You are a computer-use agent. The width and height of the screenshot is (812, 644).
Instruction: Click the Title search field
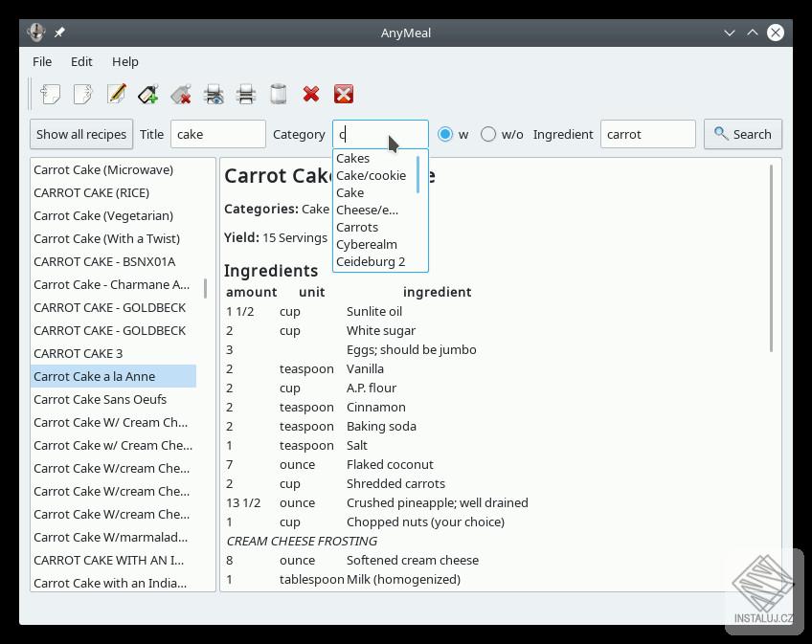[218, 135]
